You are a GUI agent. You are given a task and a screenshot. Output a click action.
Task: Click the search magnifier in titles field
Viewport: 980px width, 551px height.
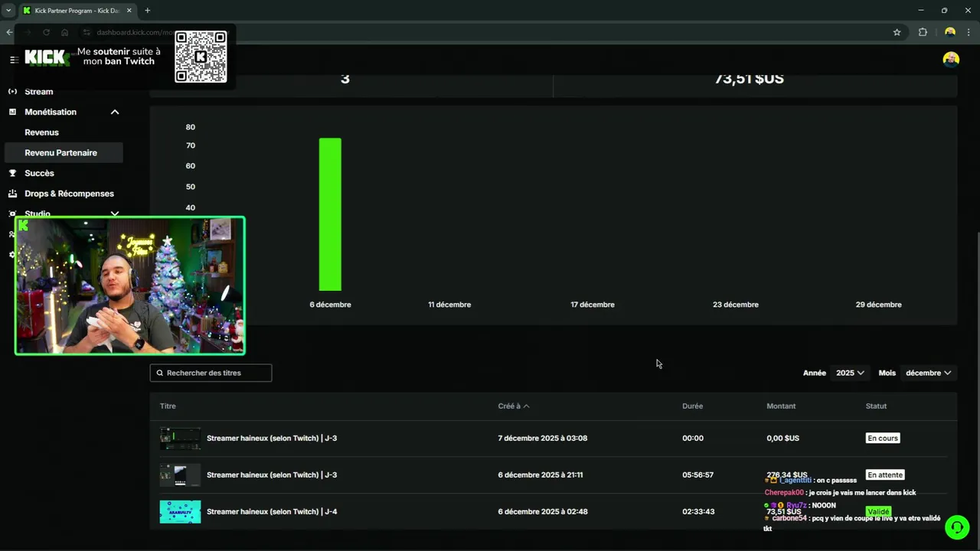[x=159, y=373]
